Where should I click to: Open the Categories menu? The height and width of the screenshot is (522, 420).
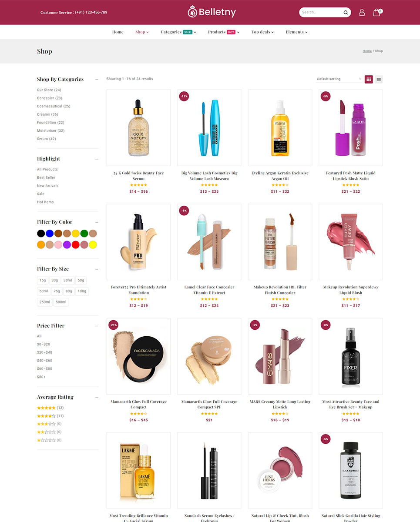click(178, 32)
